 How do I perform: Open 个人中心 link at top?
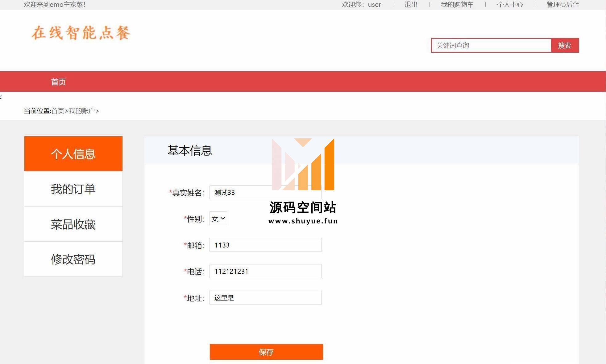pos(510,5)
